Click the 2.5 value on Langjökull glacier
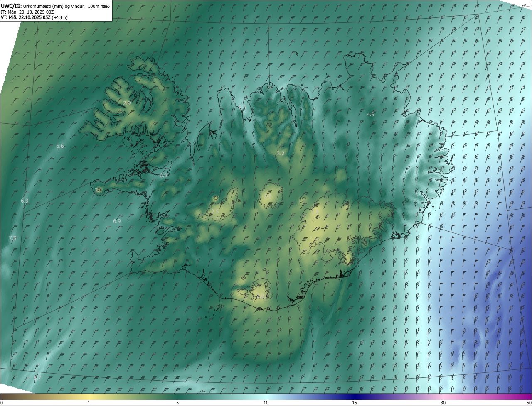This screenshot has width=532, height=406. (215, 211)
